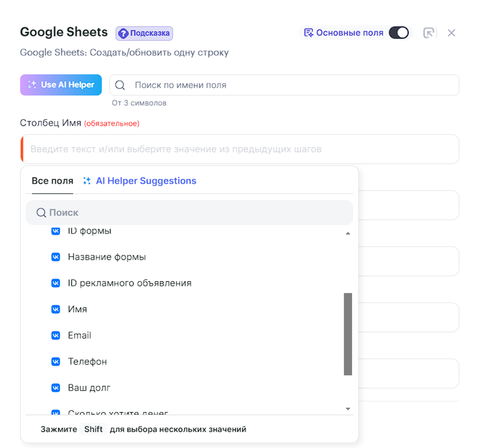The width and height of the screenshot is (481, 448).
Task: Click the Столбец Имя text field
Action: click(x=240, y=149)
